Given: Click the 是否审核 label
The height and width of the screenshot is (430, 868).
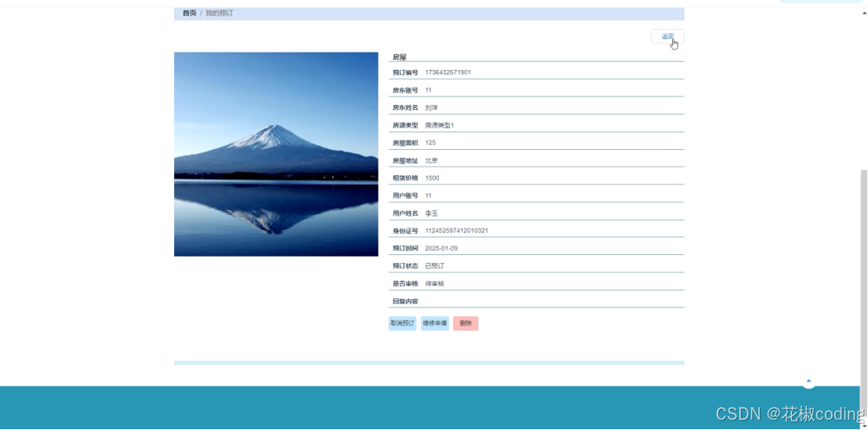Looking at the screenshot, I should [x=405, y=284].
